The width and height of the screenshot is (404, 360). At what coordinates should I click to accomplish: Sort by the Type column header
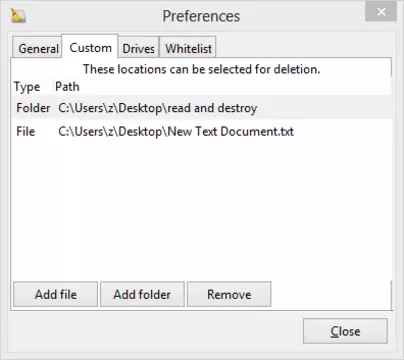pyautogui.click(x=27, y=87)
